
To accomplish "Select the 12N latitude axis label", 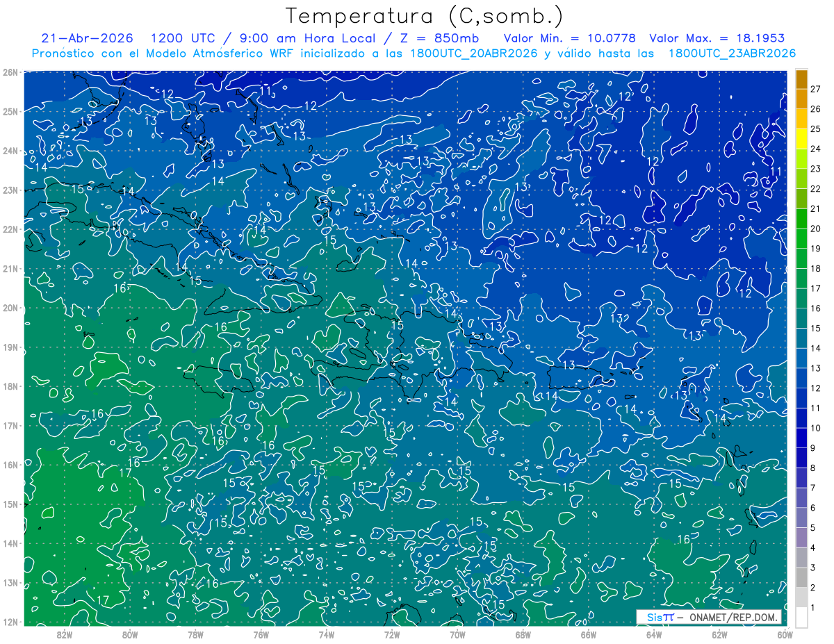I will pyautogui.click(x=10, y=622).
